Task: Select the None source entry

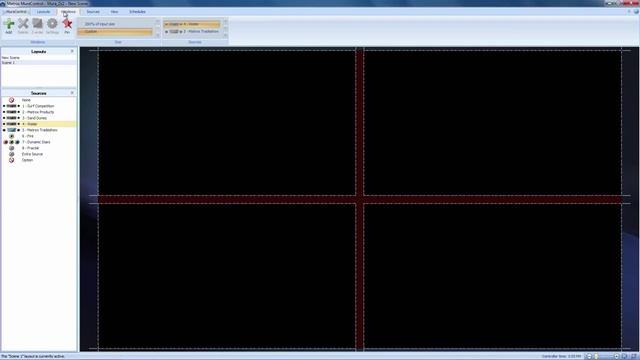Action: pyautogui.click(x=39, y=100)
